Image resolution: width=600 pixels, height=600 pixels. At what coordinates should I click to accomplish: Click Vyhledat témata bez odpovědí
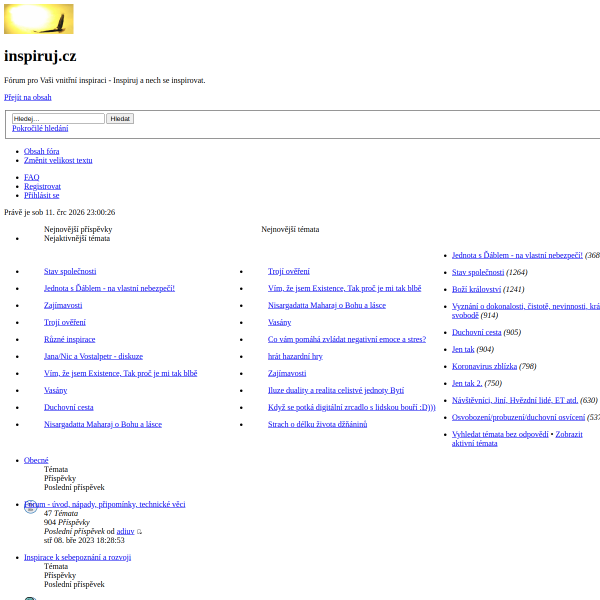500,434
